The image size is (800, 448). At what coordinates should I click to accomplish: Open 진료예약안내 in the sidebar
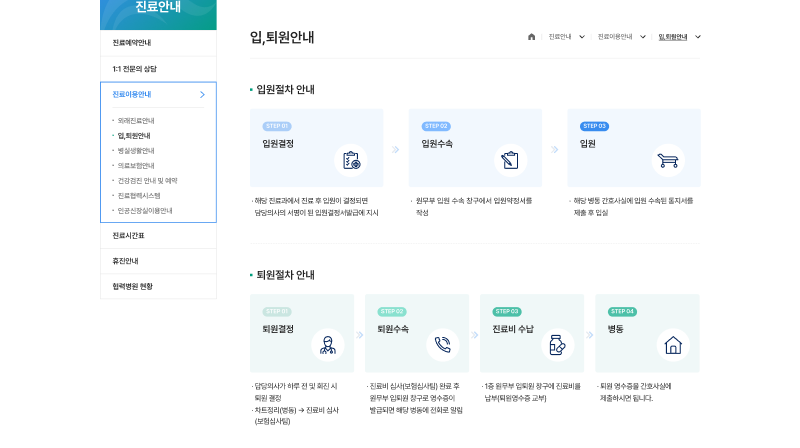pos(158,43)
